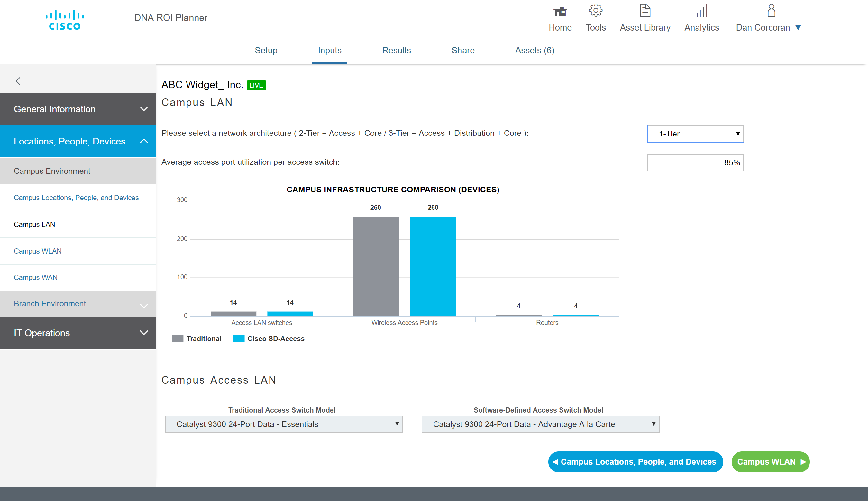This screenshot has height=501, width=868.
Task: Collapse the Locations, People, Devices section
Action: (78, 141)
